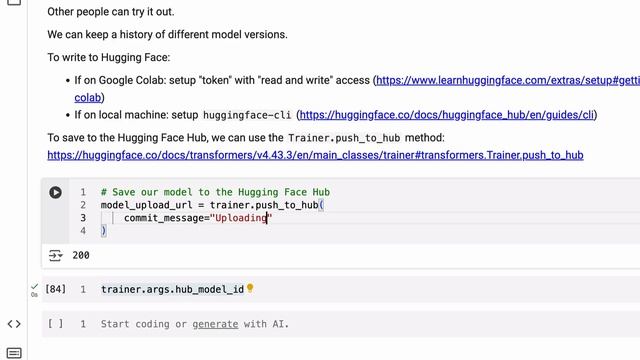Open the learnhuggingface.com setup link
This screenshot has height=360, width=640.
click(x=508, y=80)
